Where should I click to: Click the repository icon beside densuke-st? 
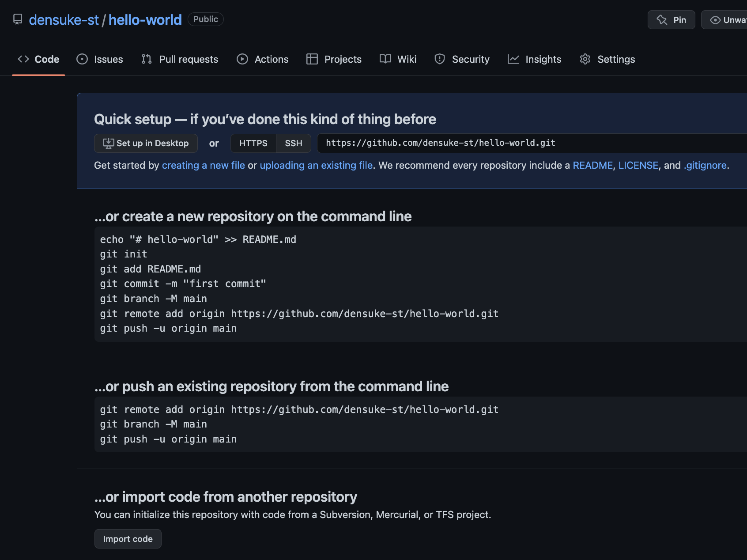(18, 19)
